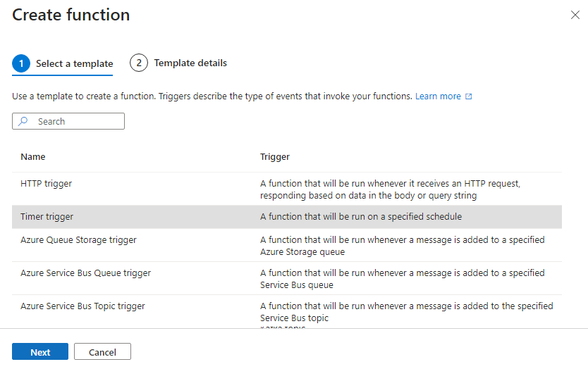Close the Create function panel
Viewport: 588px width, 369px height.
tap(575, 15)
